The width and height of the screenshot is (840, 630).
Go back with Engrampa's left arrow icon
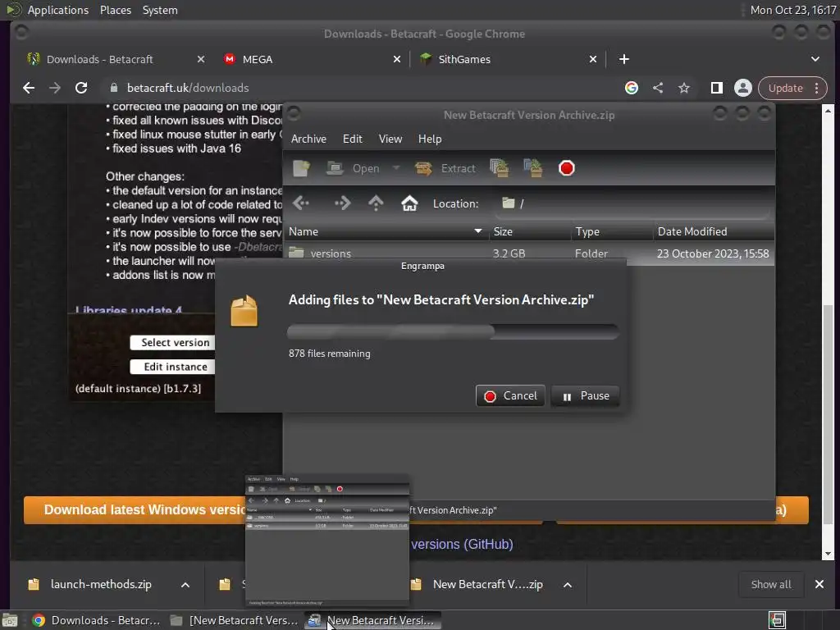(x=301, y=203)
